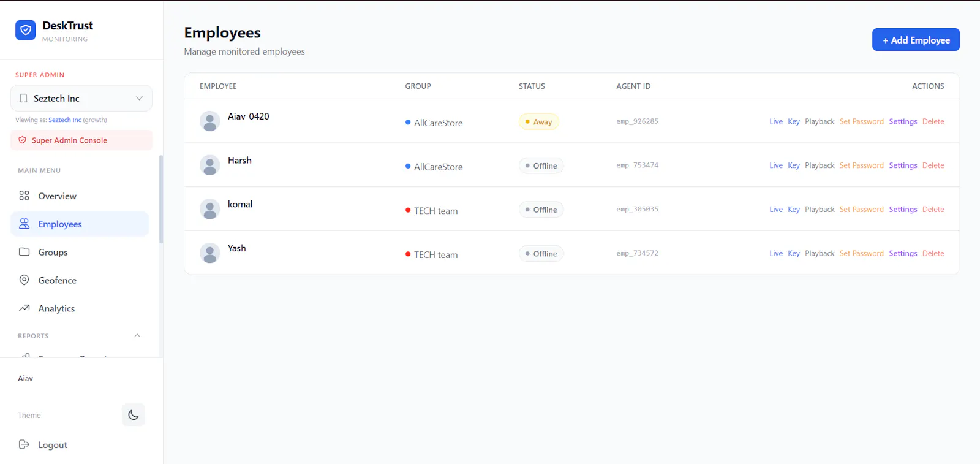Open Settings for Harsh
This screenshot has width=980, height=464.
903,165
